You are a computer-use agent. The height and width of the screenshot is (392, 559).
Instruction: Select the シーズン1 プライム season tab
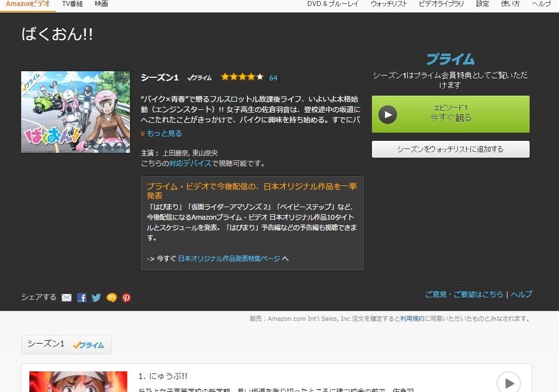(66, 345)
